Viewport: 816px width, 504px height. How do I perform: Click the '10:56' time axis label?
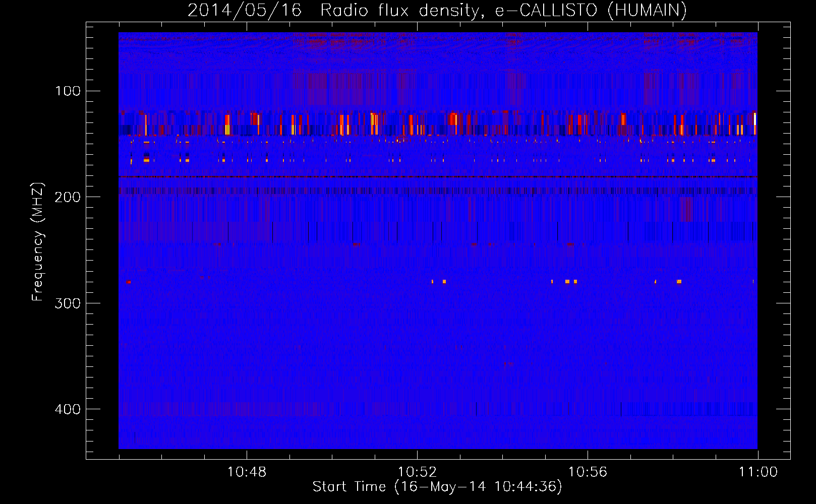point(588,472)
